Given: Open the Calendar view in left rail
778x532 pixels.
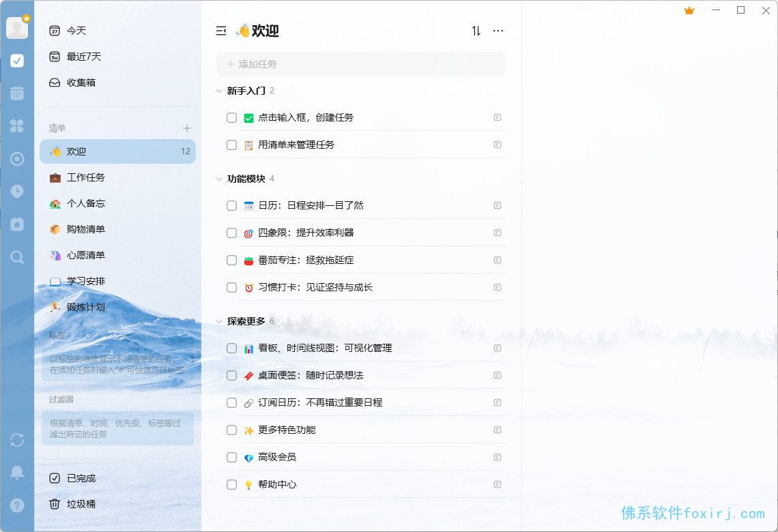Looking at the screenshot, I should click(17, 93).
